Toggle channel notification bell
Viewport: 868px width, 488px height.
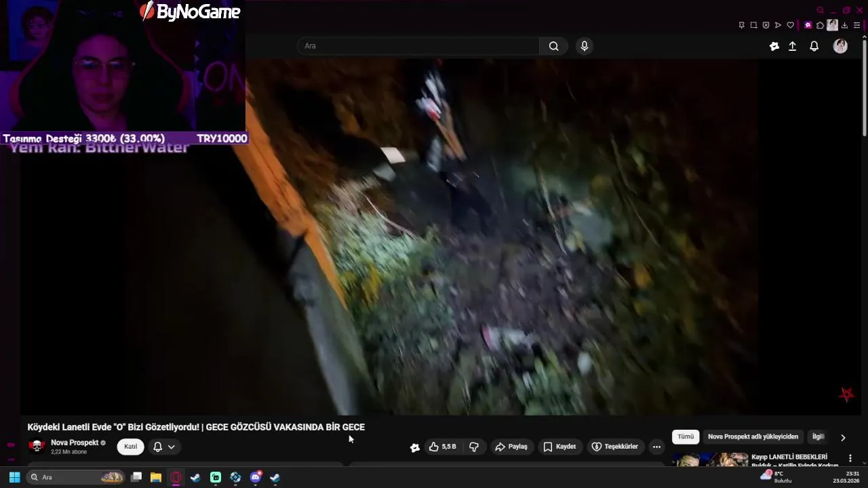click(157, 447)
